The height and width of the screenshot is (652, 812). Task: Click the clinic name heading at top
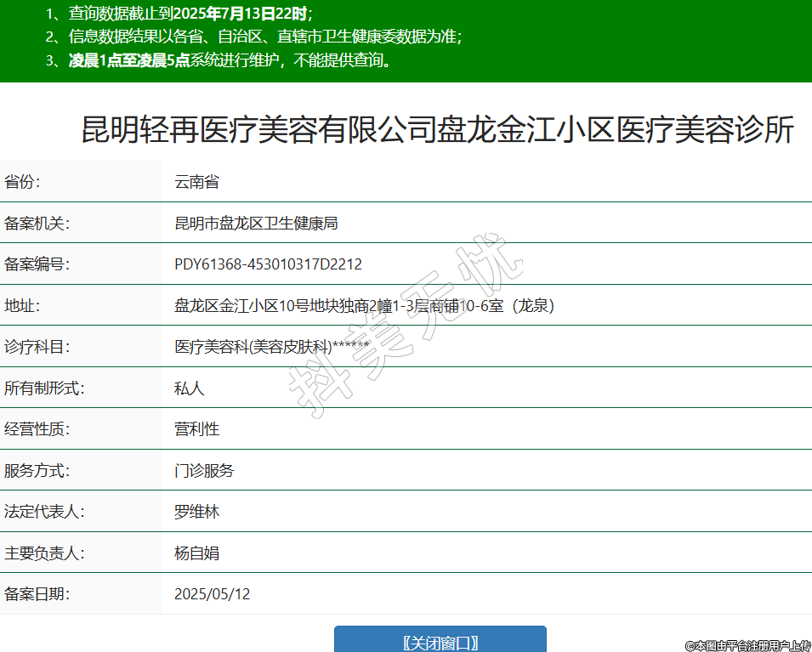point(437,130)
